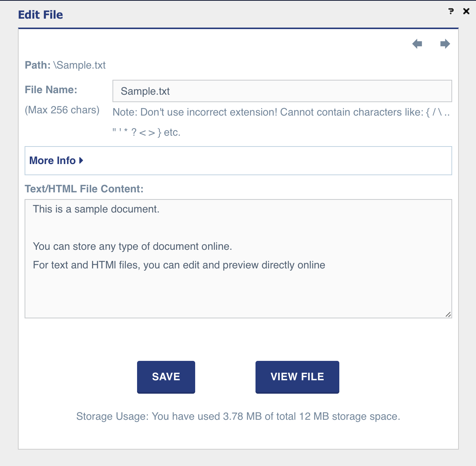Click the "Text/HTML File Content:" label

pos(84,189)
